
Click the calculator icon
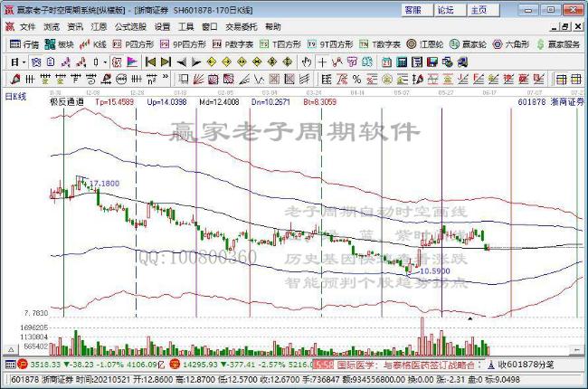tap(402, 62)
